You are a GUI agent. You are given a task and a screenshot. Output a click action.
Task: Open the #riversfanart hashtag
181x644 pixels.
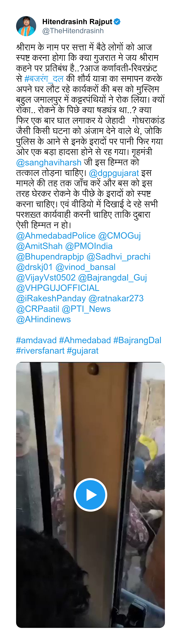(40, 351)
